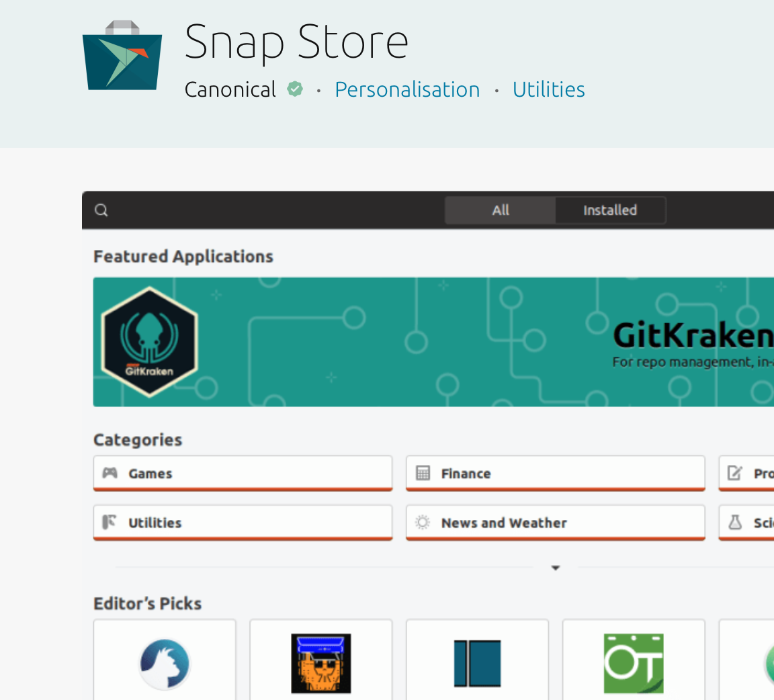The width and height of the screenshot is (774, 700).
Task: Open the Personalisation category link
Action: 407,90
